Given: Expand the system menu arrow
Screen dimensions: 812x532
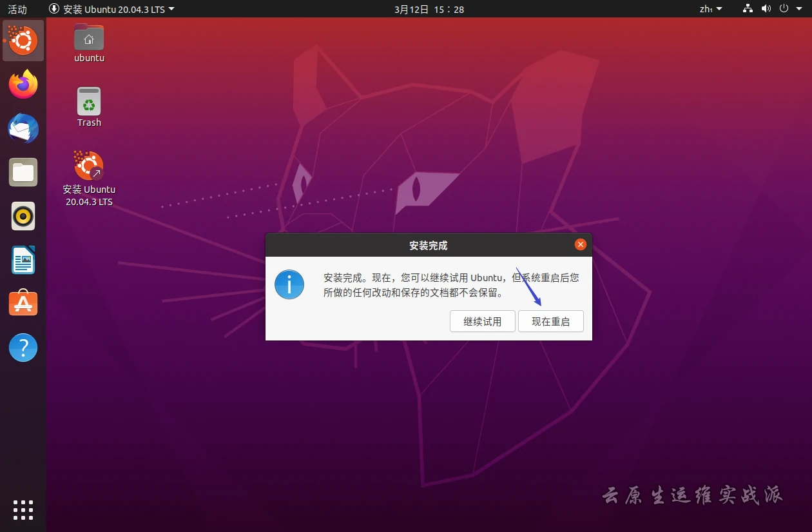Looking at the screenshot, I should pos(799,9).
